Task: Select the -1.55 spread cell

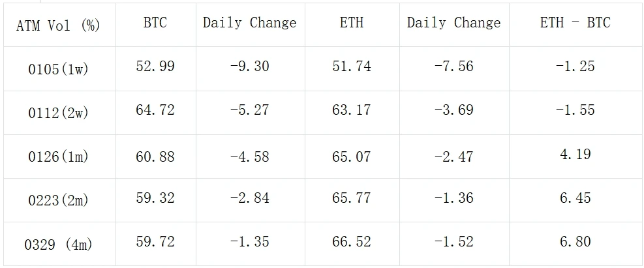Action: click(x=575, y=110)
